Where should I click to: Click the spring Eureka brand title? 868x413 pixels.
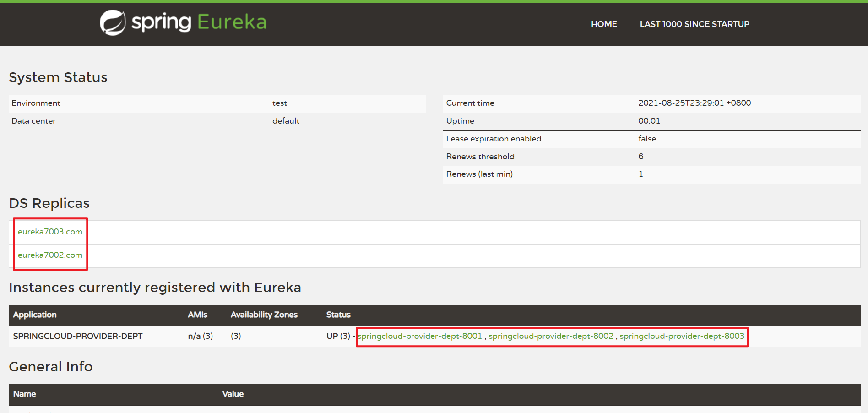pos(199,22)
